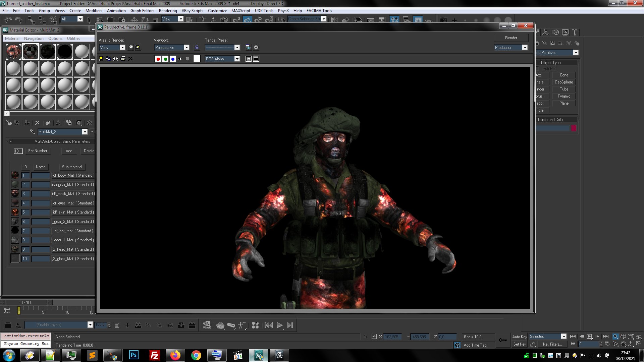
Task: Open the Material menu in Material Editor
Action: (12, 39)
